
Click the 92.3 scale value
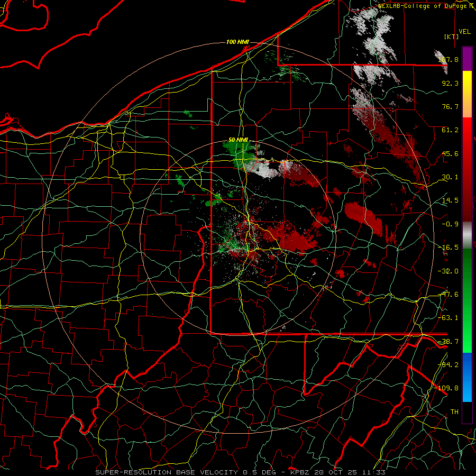(x=450, y=83)
